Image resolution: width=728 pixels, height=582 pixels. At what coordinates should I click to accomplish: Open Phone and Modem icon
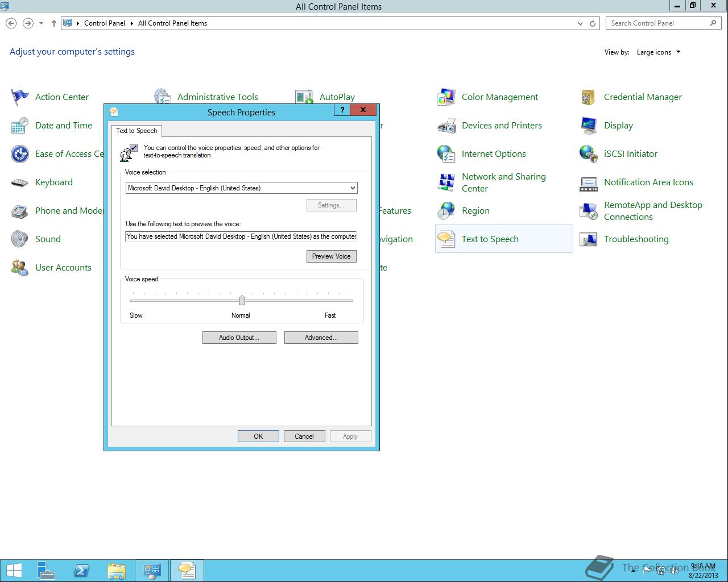[x=20, y=211]
